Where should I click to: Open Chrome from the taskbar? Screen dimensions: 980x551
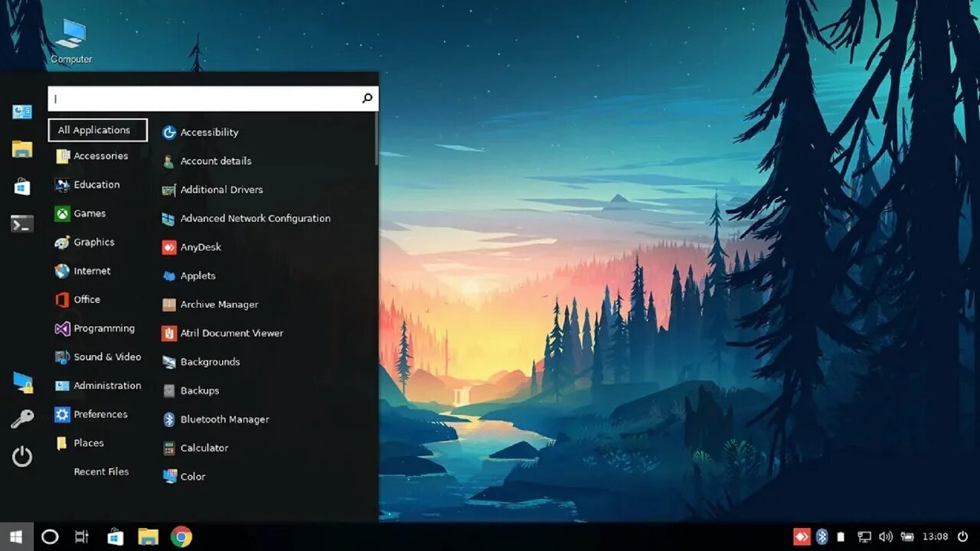181,536
